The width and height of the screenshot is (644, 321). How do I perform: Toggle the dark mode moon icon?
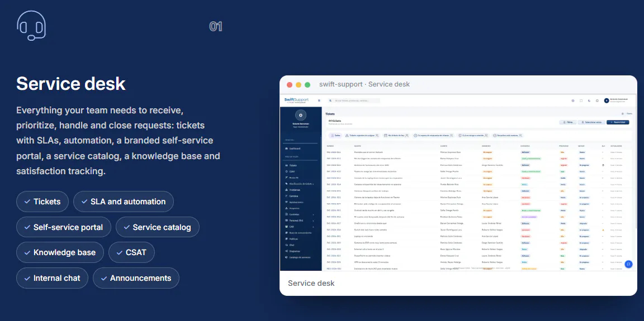pos(589,100)
